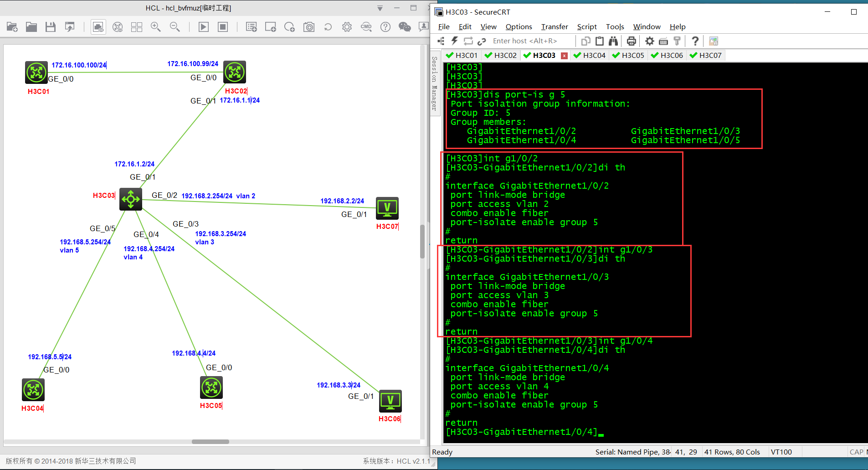
Task: Open the Transfer menu
Action: pyautogui.click(x=555, y=27)
